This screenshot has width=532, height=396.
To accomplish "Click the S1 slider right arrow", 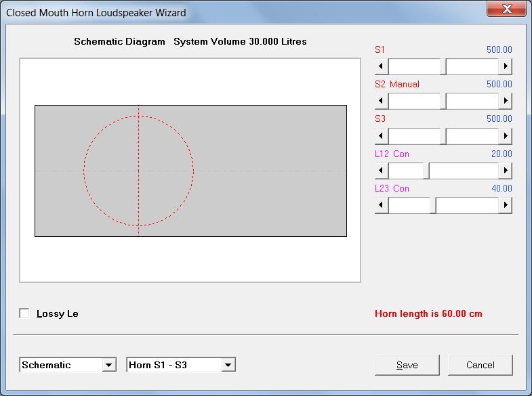I will point(505,66).
